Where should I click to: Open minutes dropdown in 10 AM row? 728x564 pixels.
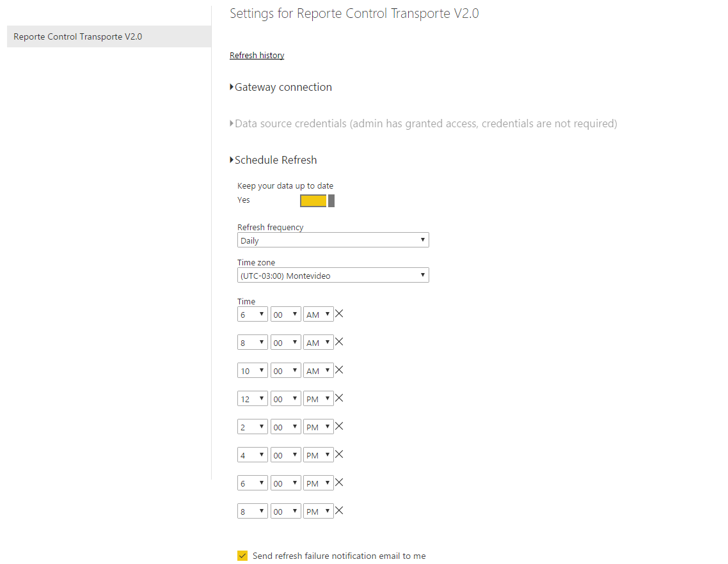point(285,370)
